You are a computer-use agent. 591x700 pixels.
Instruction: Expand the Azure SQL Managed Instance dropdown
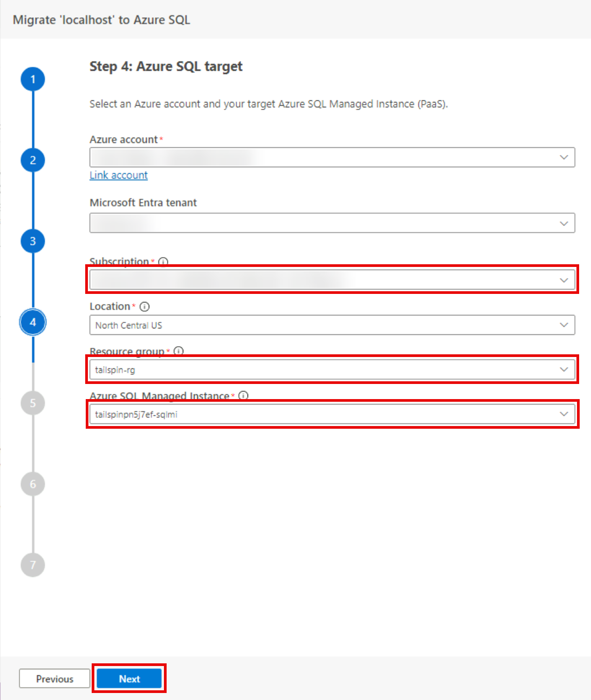pos(332,414)
